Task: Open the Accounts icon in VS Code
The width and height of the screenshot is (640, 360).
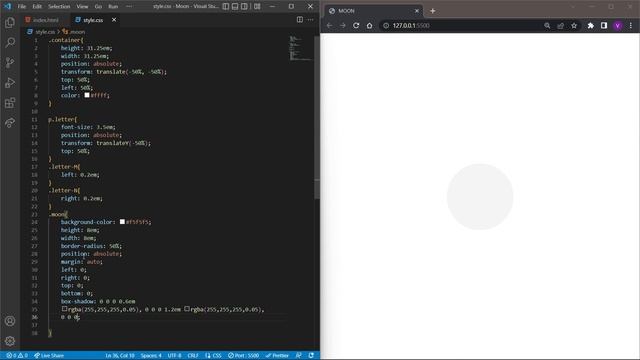Action: click(x=10, y=321)
